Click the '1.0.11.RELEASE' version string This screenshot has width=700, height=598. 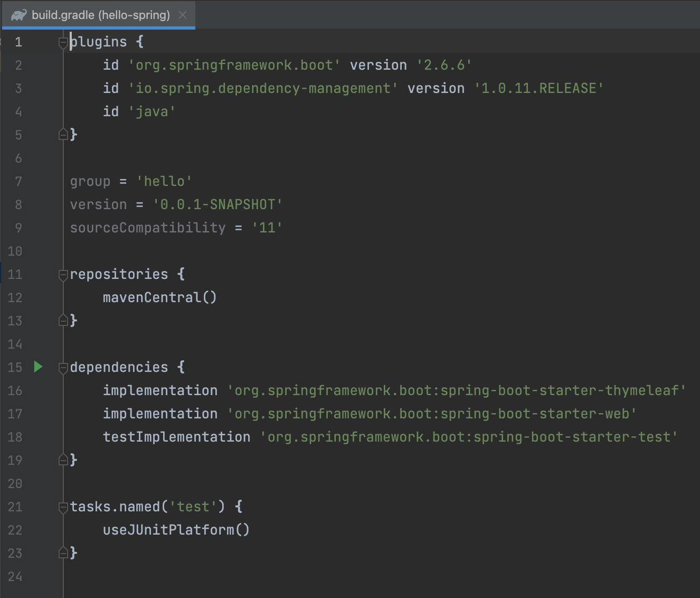(539, 88)
